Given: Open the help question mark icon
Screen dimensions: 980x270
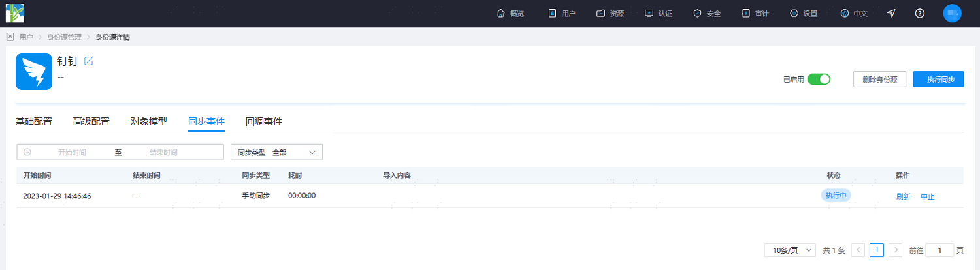Looking at the screenshot, I should [920, 13].
